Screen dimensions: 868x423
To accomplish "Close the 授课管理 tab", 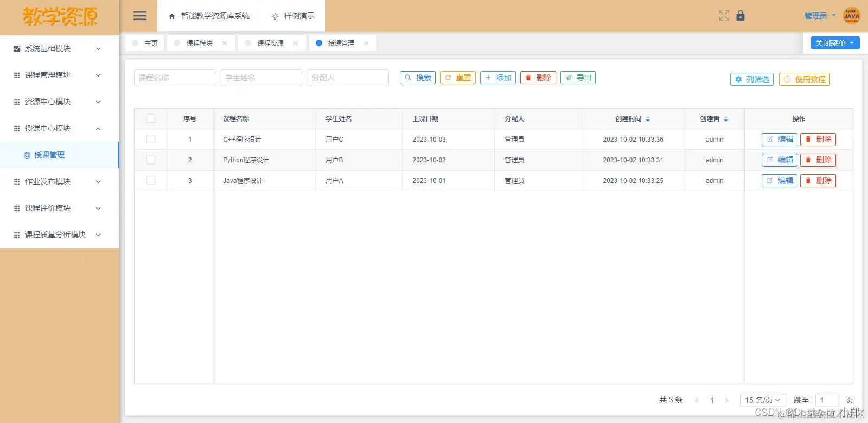I will (x=366, y=43).
